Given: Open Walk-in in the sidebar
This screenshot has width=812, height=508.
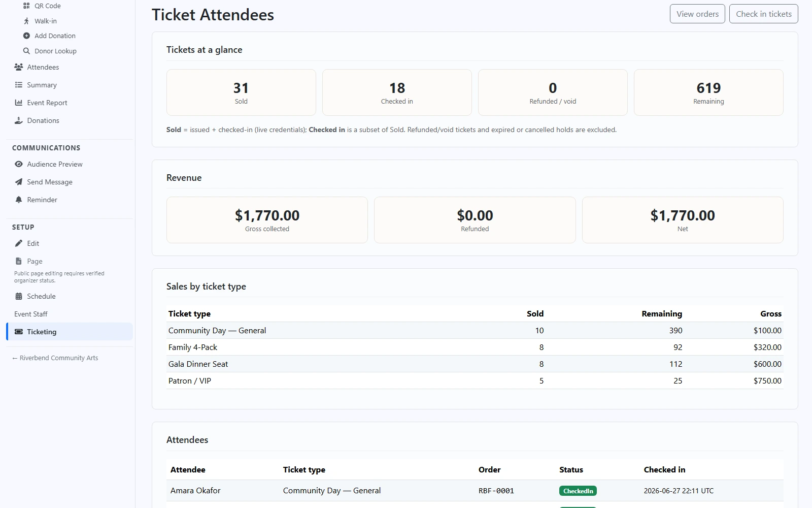Looking at the screenshot, I should (46, 21).
